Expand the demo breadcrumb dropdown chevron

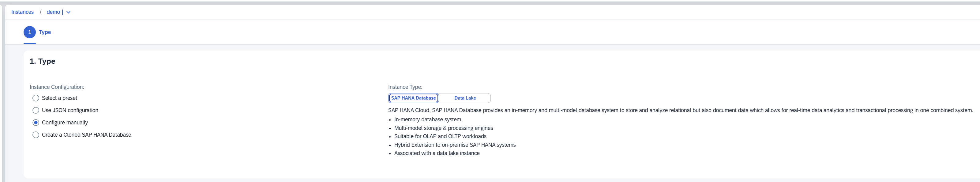coord(69,12)
